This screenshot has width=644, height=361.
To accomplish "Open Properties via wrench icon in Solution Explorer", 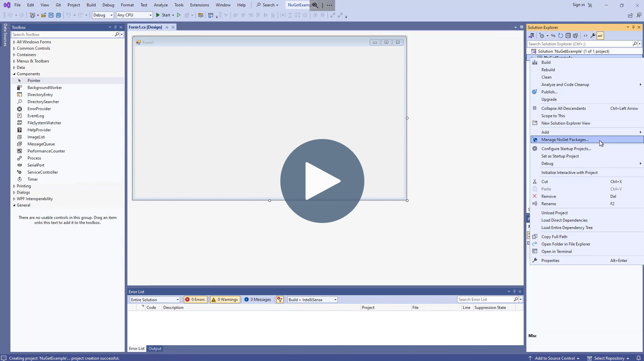I will point(593,36).
